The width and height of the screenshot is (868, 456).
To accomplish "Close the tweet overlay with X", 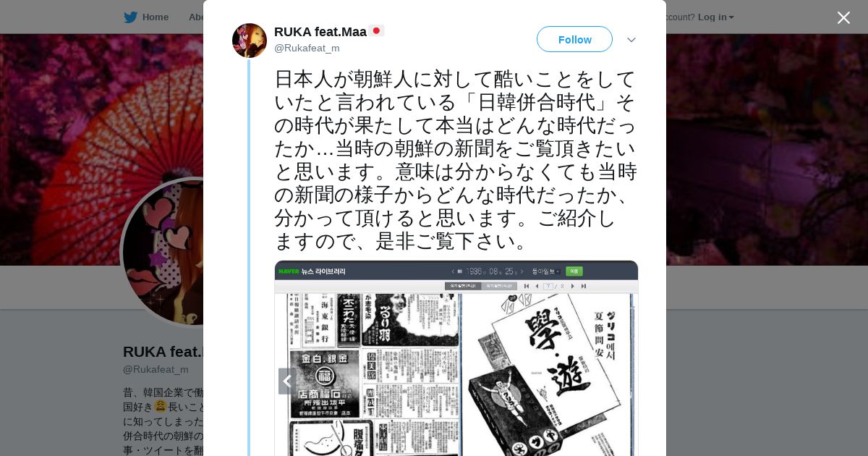I will tap(843, 17).
